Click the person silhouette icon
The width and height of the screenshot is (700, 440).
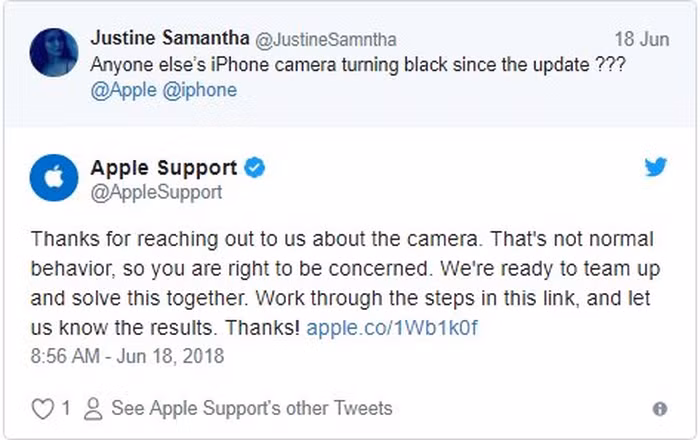click(x=93, y=408)
